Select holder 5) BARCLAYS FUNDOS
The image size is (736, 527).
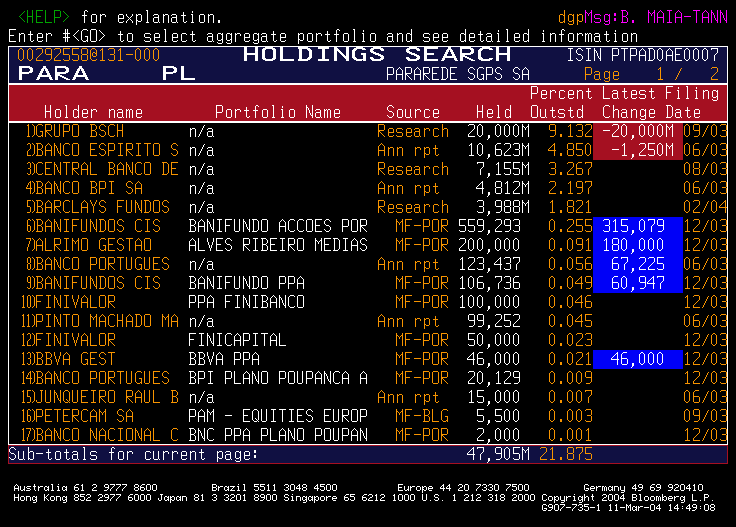(x=98, y=207)
